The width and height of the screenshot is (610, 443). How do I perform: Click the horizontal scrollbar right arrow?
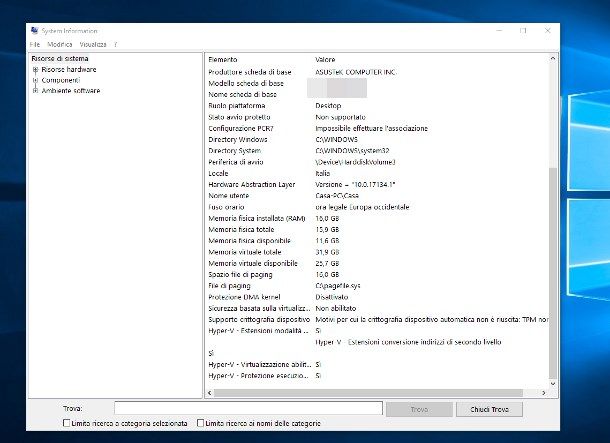(544, 393)
